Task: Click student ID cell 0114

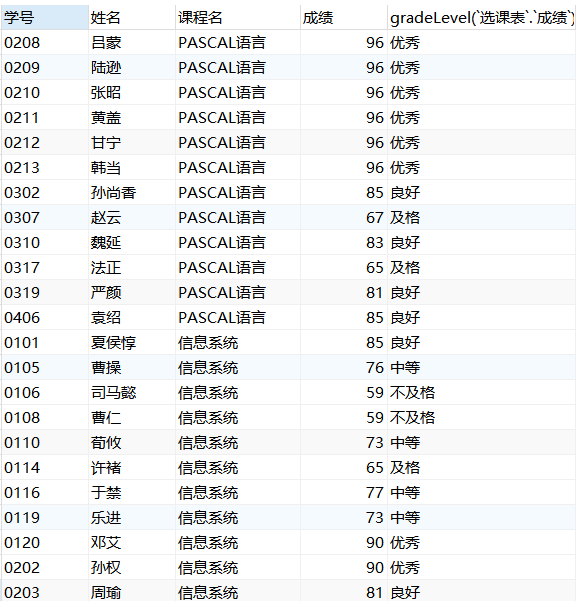Action: 44,468
